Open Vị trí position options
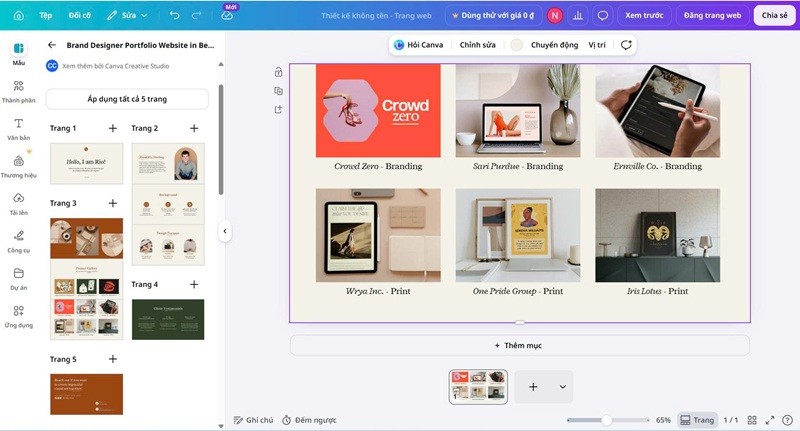This screenshot has width=800, height=431. click(597, 45)
